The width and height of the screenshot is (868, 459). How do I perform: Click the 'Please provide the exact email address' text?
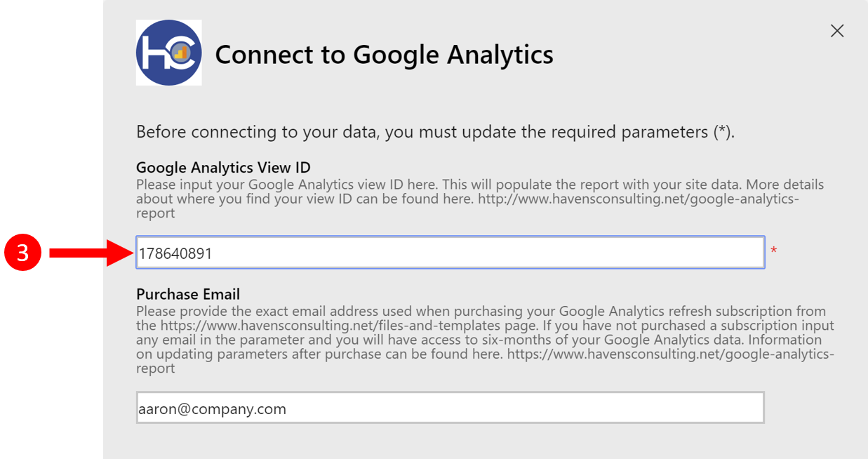click(x=295, y=312)
